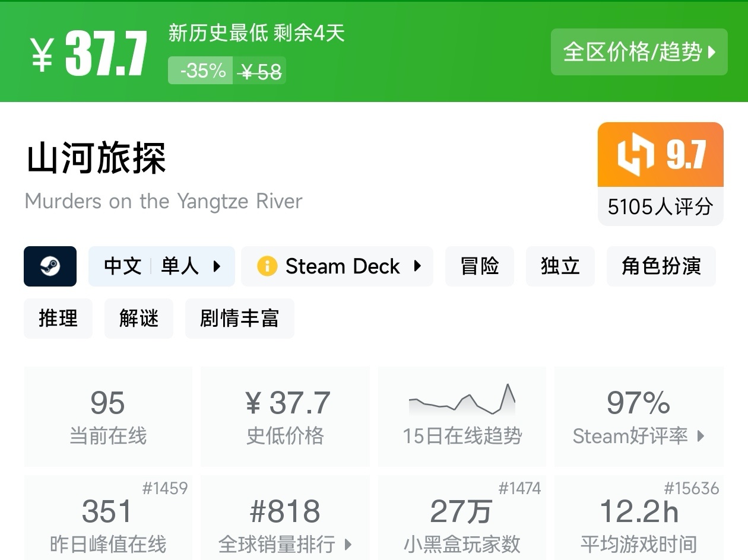This screenshot has width=748, height=560.
Task: Tap the ¥37.7 史低价格 stat card
Action: click(285, 416)
